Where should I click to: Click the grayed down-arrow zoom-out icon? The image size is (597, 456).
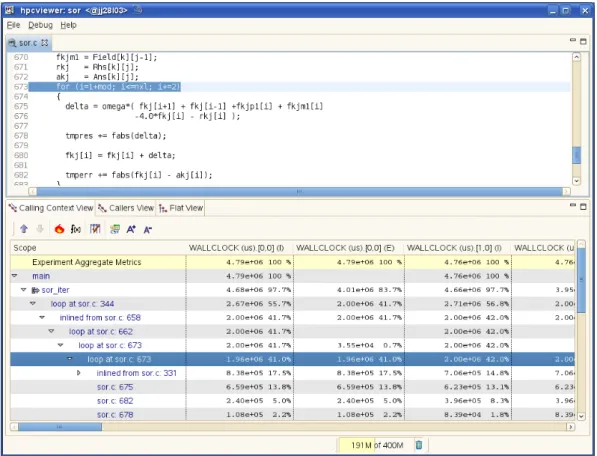(x=40, y=229)
